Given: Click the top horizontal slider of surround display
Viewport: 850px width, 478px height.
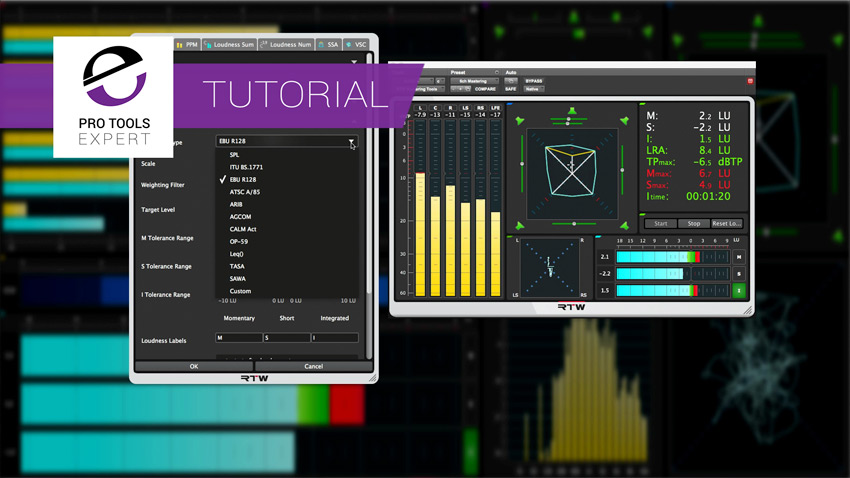Looking at the screenshot, I should 568,121.
